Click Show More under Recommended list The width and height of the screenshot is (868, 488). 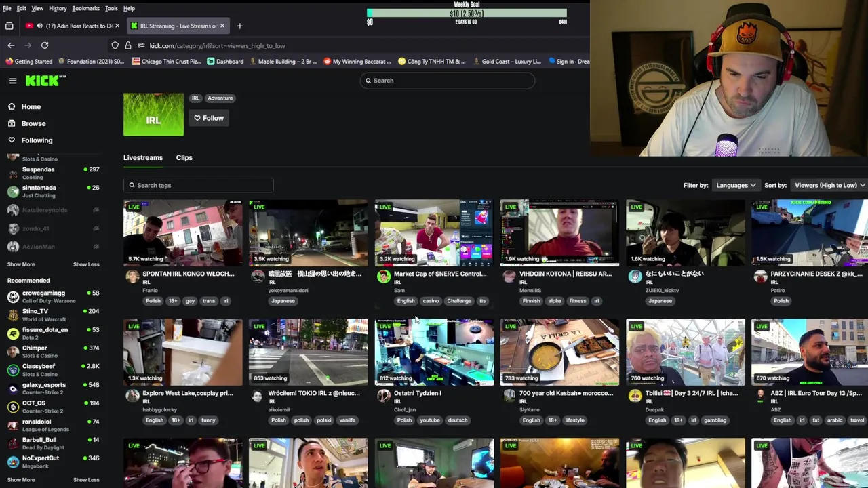(21, 480)
